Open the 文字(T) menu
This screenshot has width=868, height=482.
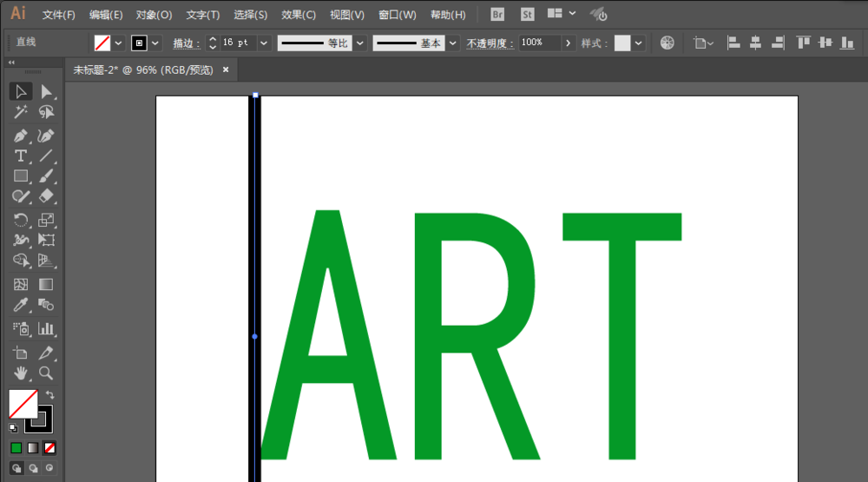202,15
